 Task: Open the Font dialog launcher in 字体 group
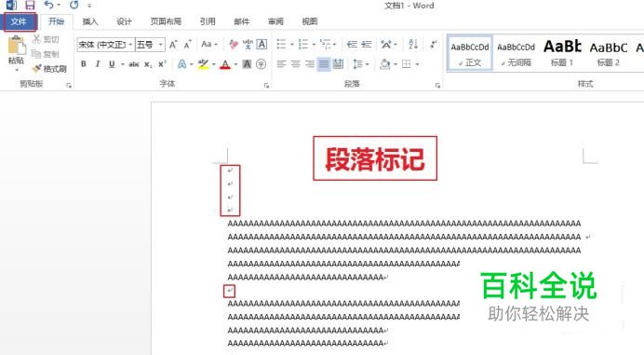266,85
